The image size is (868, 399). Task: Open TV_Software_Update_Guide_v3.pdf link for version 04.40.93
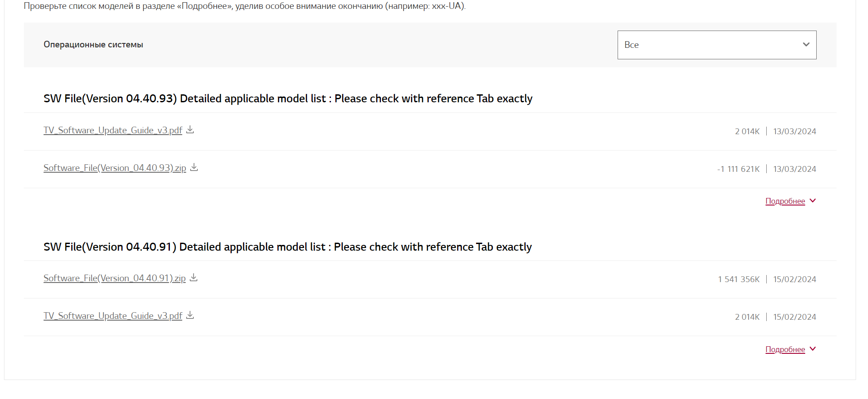[113, 130]
